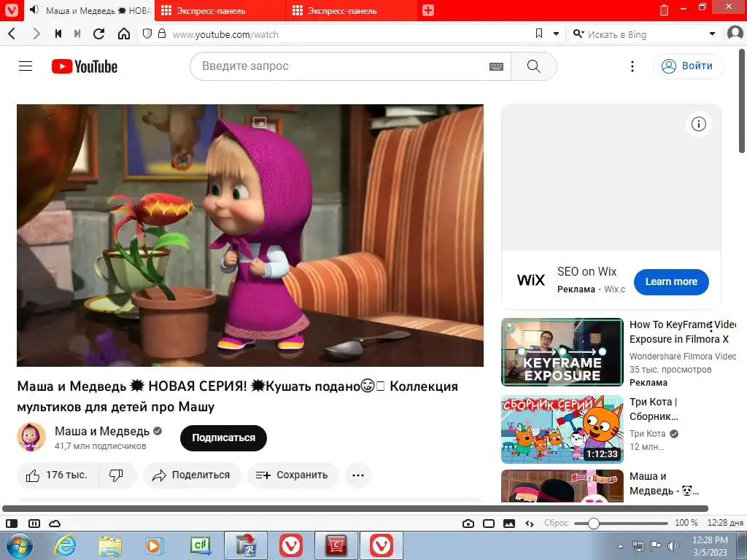
Task: Reset zoom with Сброс button
Action: [x=557, y=523]
